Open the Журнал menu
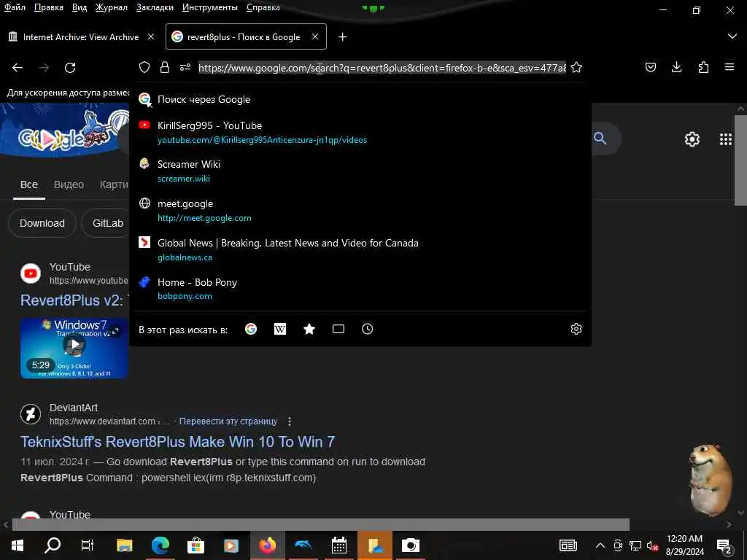The height and width of the screenshot is (560, 747). click(112, 7)
